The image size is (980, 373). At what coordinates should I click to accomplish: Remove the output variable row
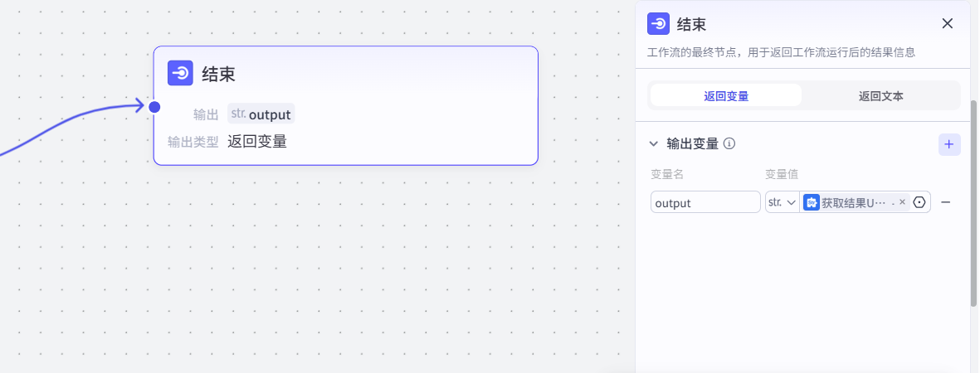coord(945,202)
